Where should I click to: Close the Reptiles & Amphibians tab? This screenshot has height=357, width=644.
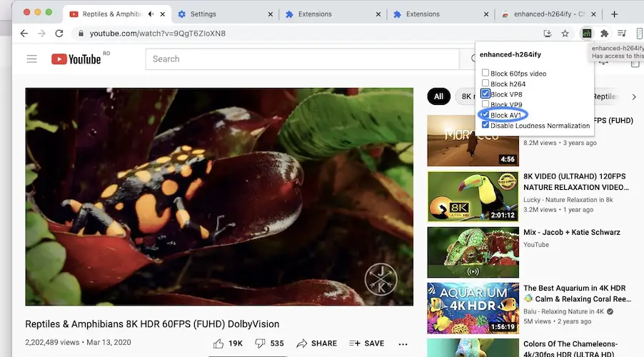tap(163, 14)
